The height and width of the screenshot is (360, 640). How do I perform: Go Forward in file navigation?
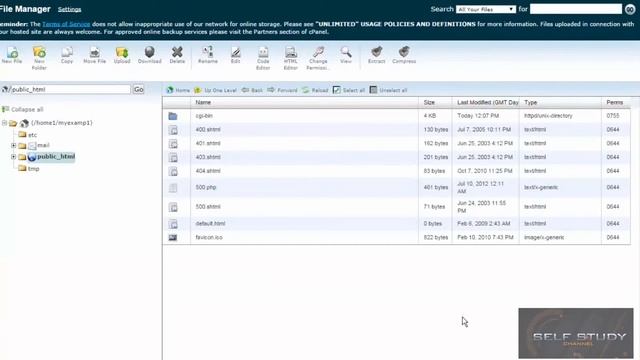click(x=282, y=90)
